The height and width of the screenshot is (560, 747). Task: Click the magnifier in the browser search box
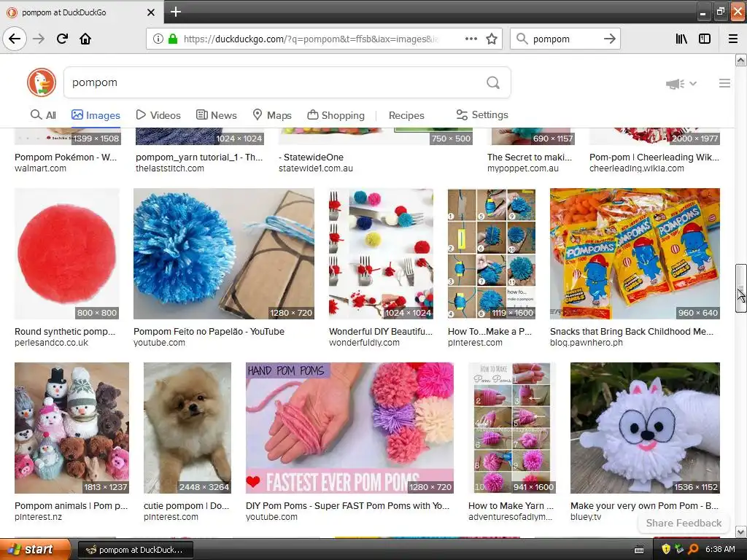tap(522, 39)
